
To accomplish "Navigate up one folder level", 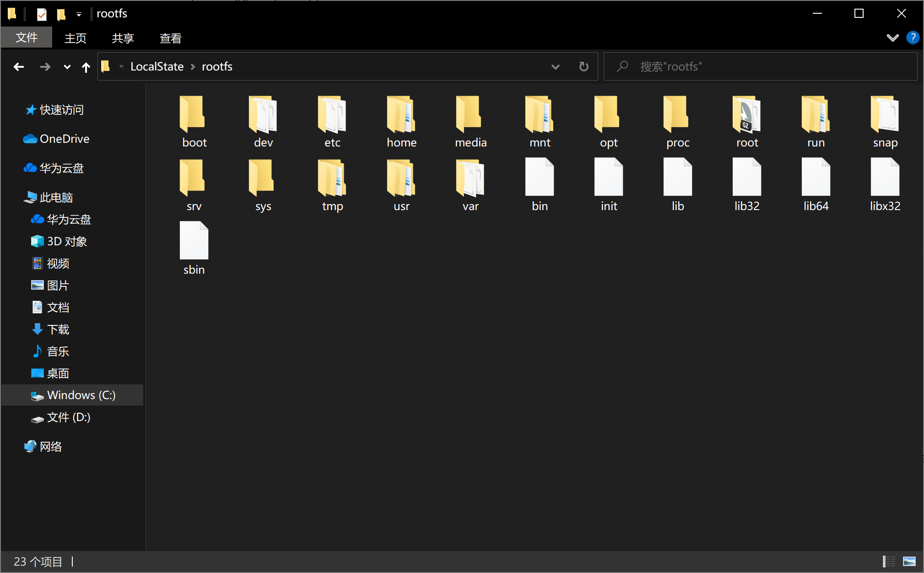I will tap(86, 67).
